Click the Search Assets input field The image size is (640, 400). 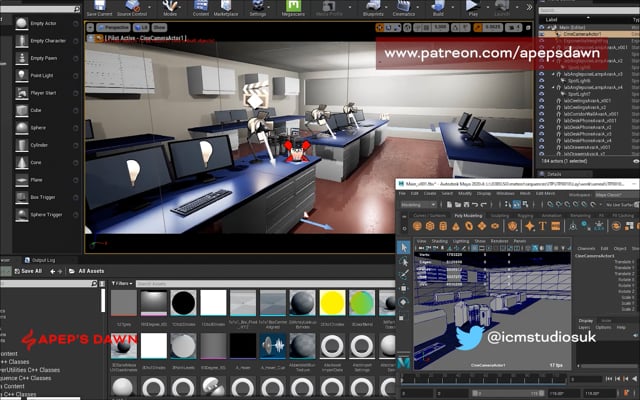coord(265,283)
